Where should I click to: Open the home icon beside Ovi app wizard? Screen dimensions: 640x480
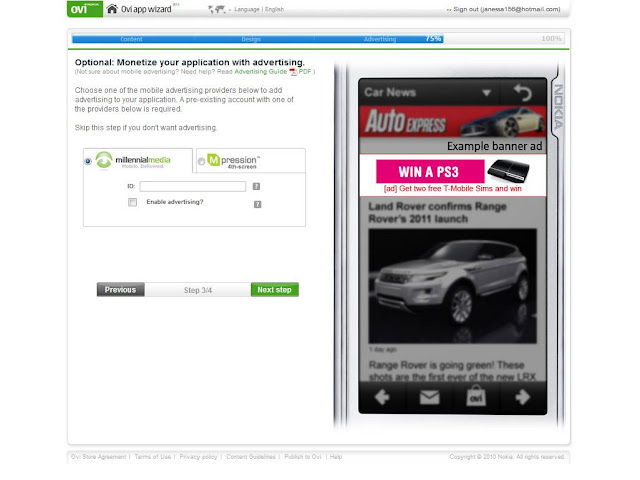[x=112, y=9]
